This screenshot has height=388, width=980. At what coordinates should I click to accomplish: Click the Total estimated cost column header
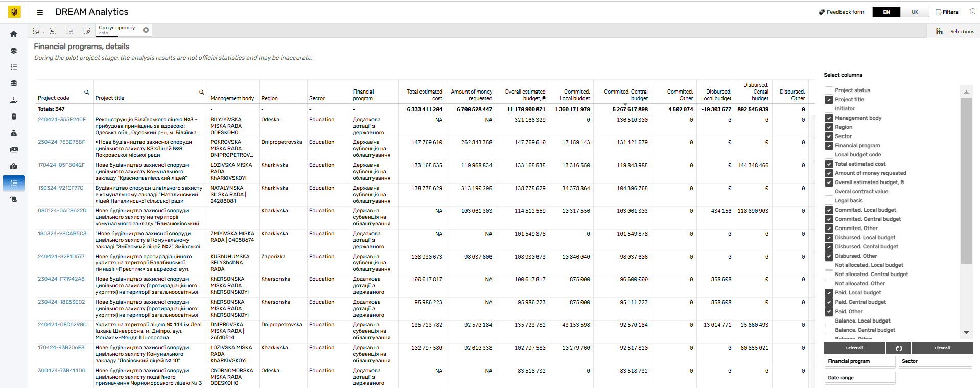[425, 95]
